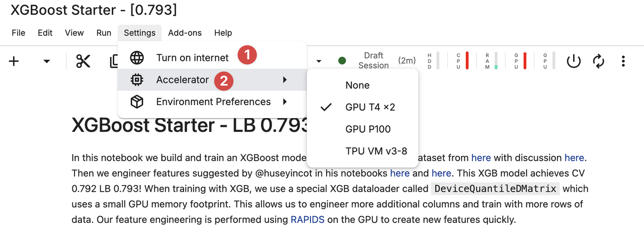Open the 'here' discussion link
Image resolution: width=644 pixels, height=250 pixels.
pyautogui.click(x=574, y=157)
